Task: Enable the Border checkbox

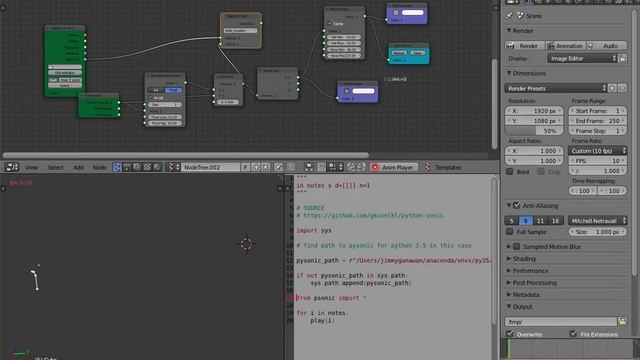Action: (x=509, y=172)
